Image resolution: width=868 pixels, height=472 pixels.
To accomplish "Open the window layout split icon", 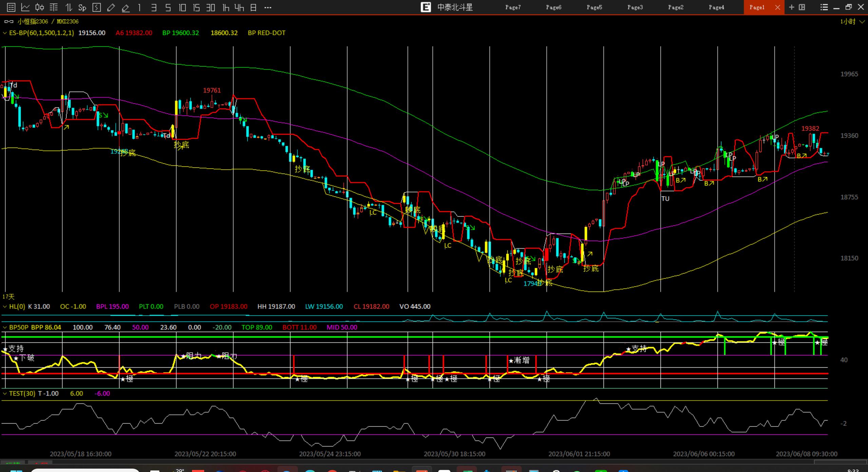I will click(x=802, y=7).
